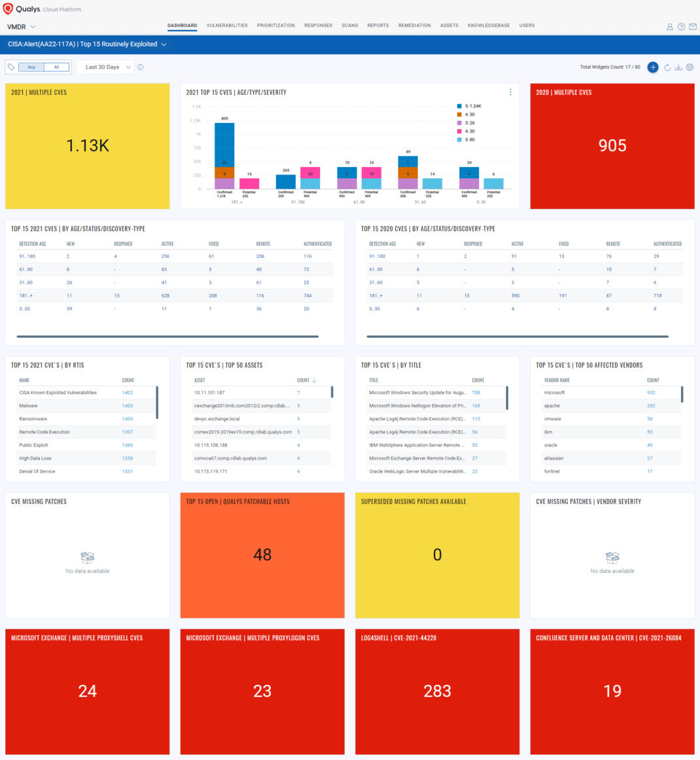This screenshot has height=760, width=700.
Task: Click the microsoft vendor count 932
Action: 650,393
